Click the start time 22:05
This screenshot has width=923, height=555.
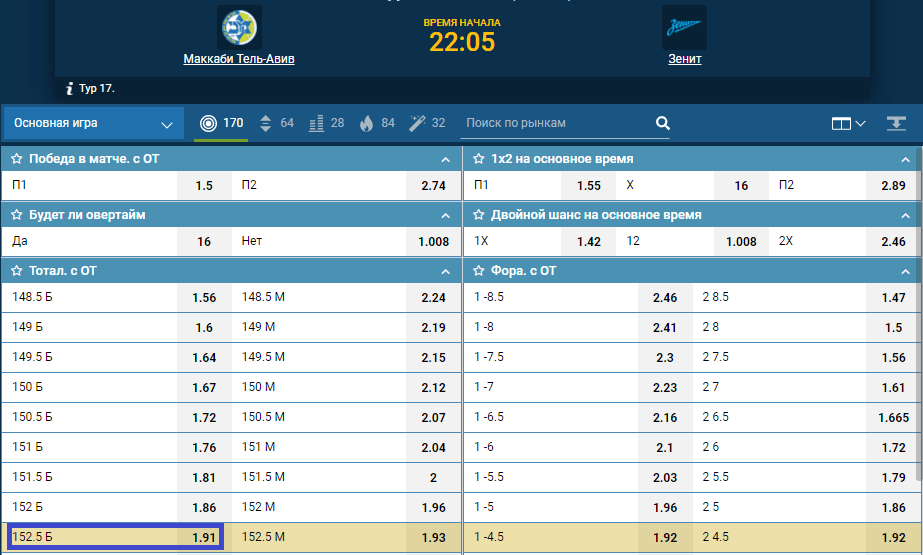tap(462, 42)
